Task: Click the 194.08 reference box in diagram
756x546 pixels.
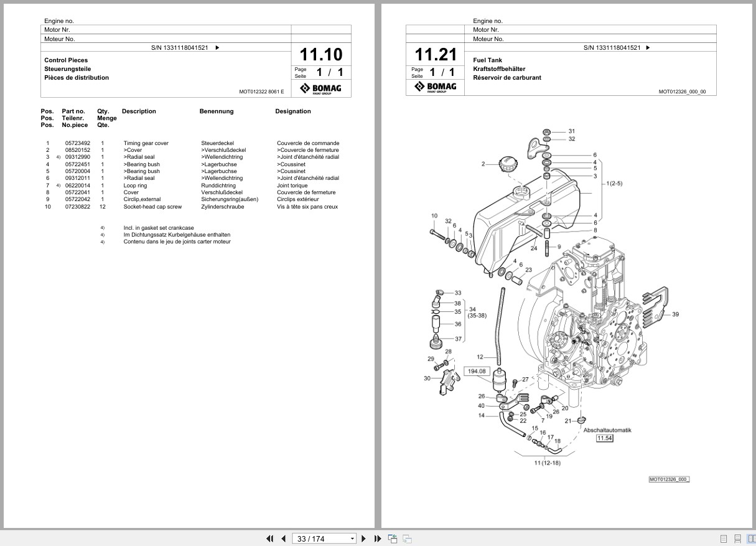Action: point(477,372)
